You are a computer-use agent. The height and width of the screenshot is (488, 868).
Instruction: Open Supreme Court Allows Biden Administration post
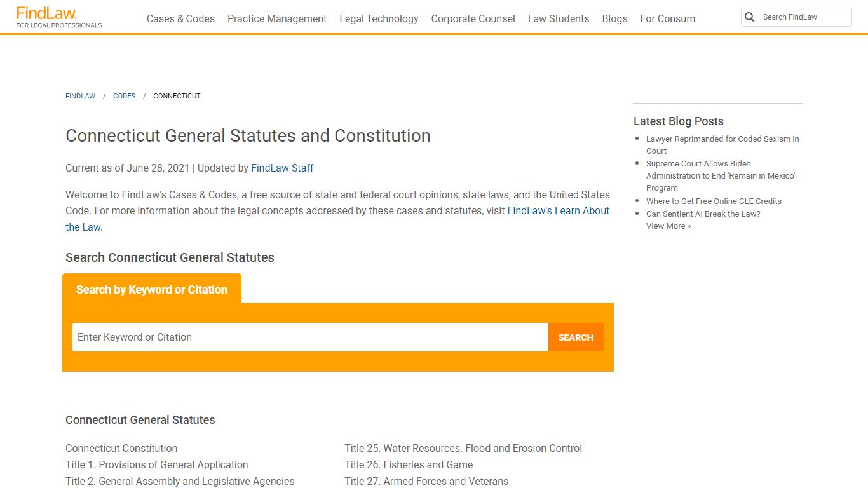point(721,175)
